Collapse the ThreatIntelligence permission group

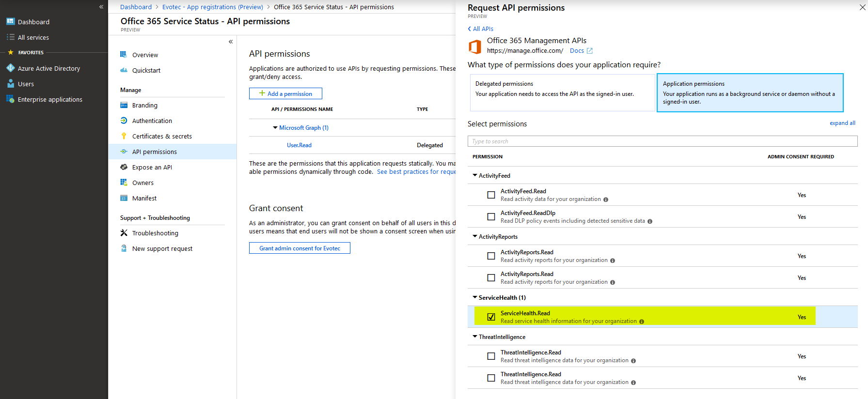[x=475, y=337]
